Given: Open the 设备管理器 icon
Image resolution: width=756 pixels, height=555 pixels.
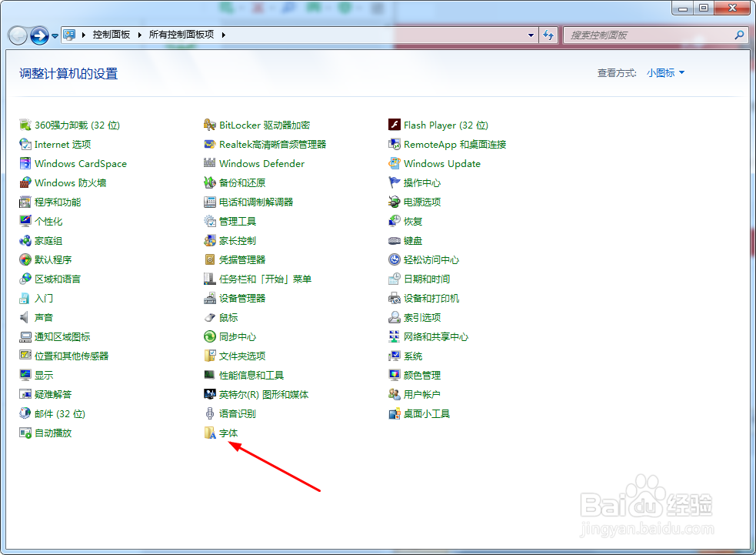Looking at the screenshot, I should point(210,298).
